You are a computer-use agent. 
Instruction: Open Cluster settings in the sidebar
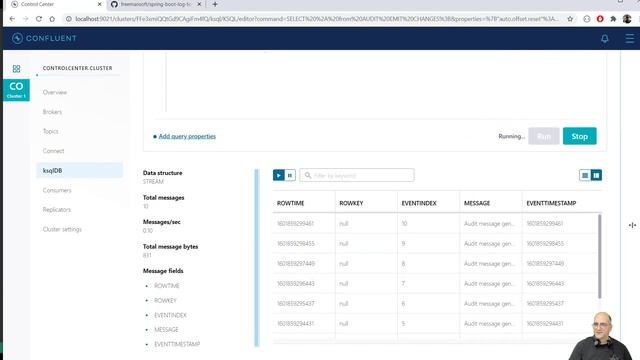[x=62, y=229]
